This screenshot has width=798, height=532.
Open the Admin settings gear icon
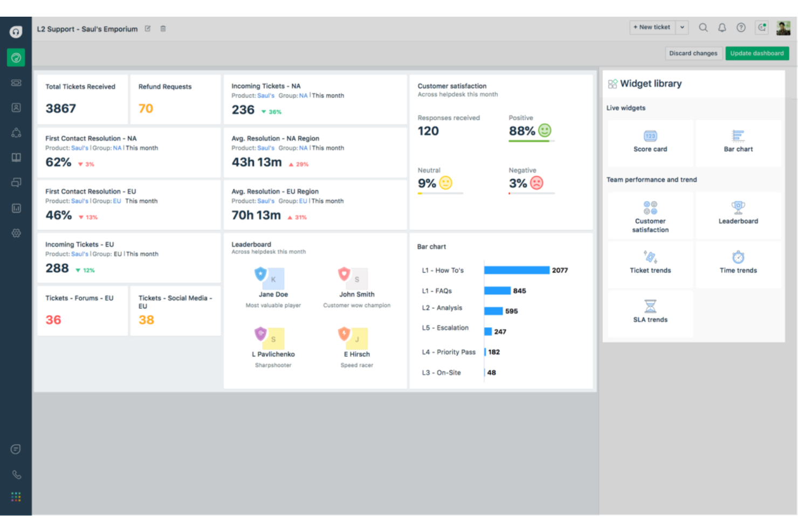[x=16, y=233]
